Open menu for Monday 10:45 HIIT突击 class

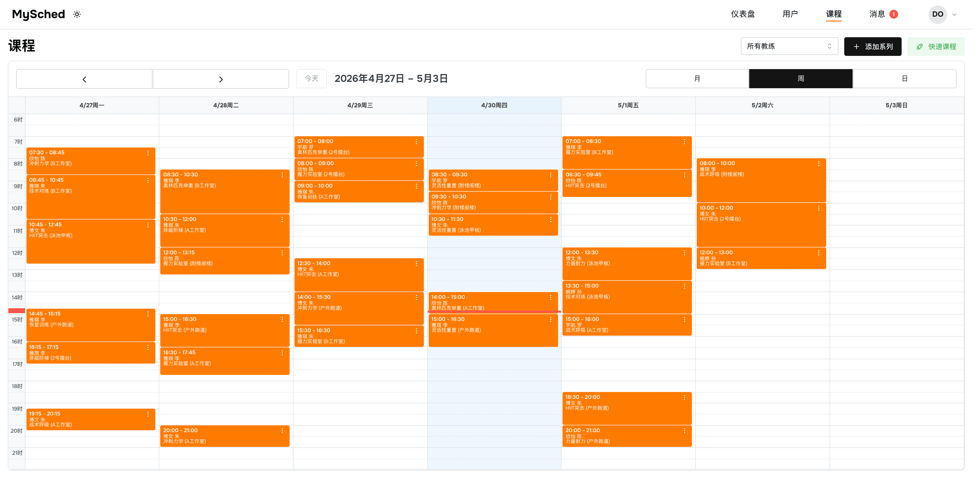tap(148, 225)
